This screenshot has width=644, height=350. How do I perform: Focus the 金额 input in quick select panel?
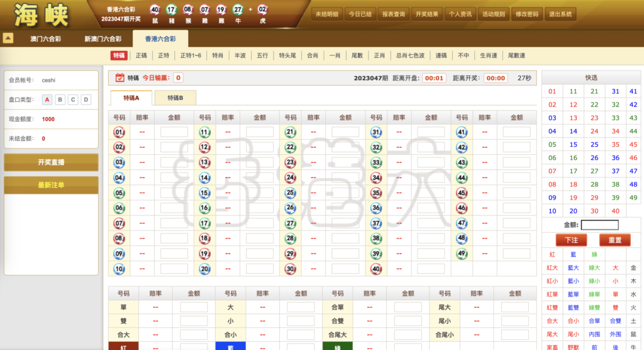(x=599, y=225)
